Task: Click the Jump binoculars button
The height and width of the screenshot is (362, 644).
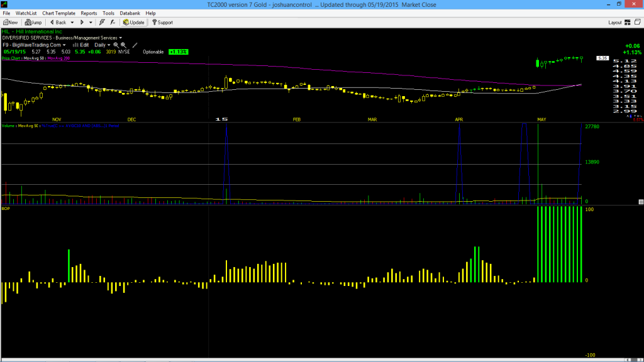Action: click(33, 23)
